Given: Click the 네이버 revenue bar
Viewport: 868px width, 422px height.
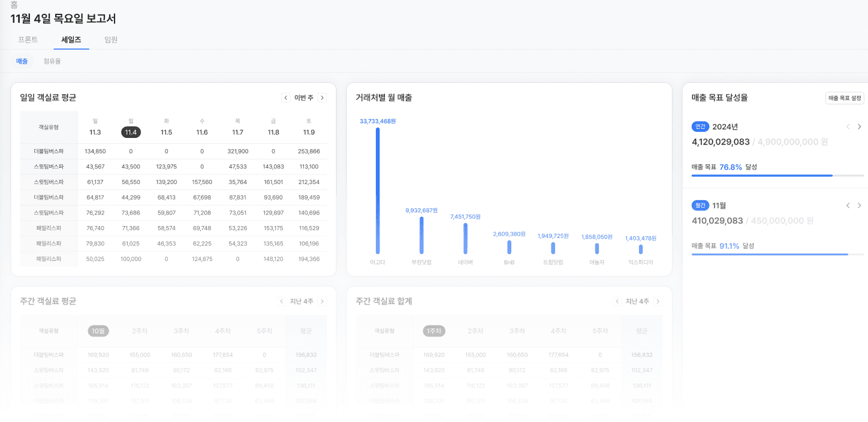Looking at the screenshot, I should 465,239.
